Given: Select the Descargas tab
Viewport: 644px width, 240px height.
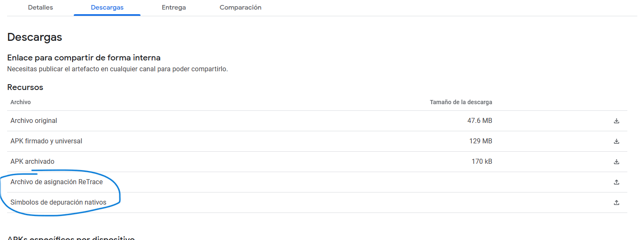Looking at the screenshot, I should [x=107, y=7].
